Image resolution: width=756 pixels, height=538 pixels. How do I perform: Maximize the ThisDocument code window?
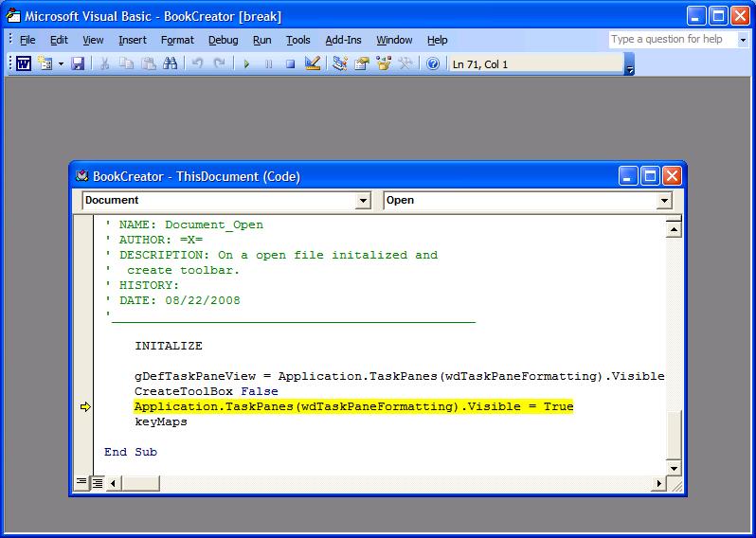click(650, 176)
